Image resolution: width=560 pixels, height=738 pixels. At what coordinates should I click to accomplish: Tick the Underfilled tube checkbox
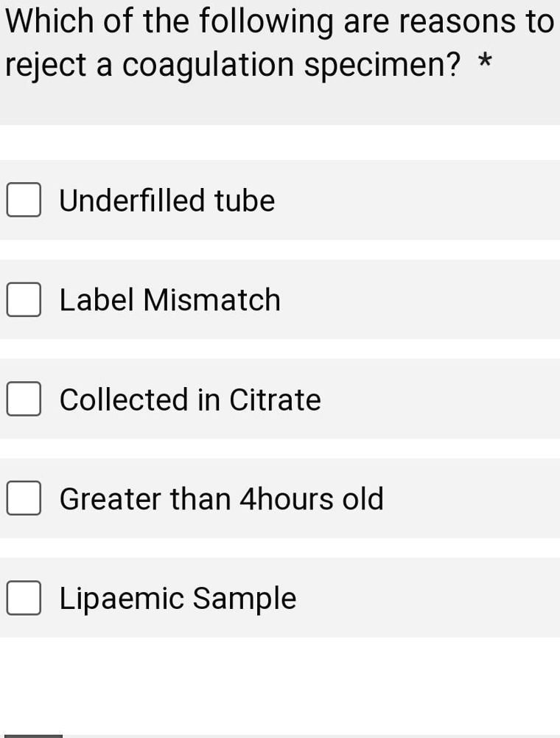pos(24,201)
